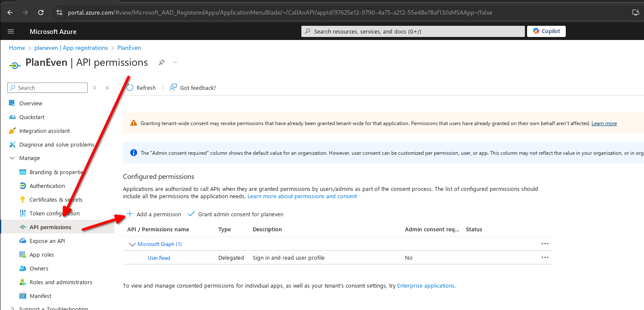Click the site information icon in address bar
644x310 pixels.
[59, 12]
